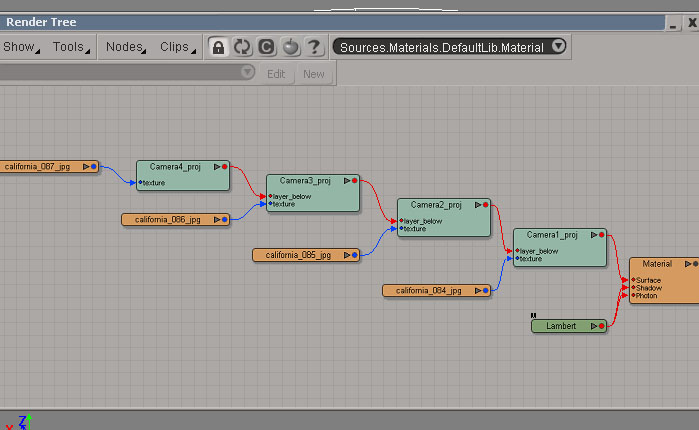Viewport: 699px width, 430px height.
Task: Expand the Material node triangle
Action: pos(687,264)
